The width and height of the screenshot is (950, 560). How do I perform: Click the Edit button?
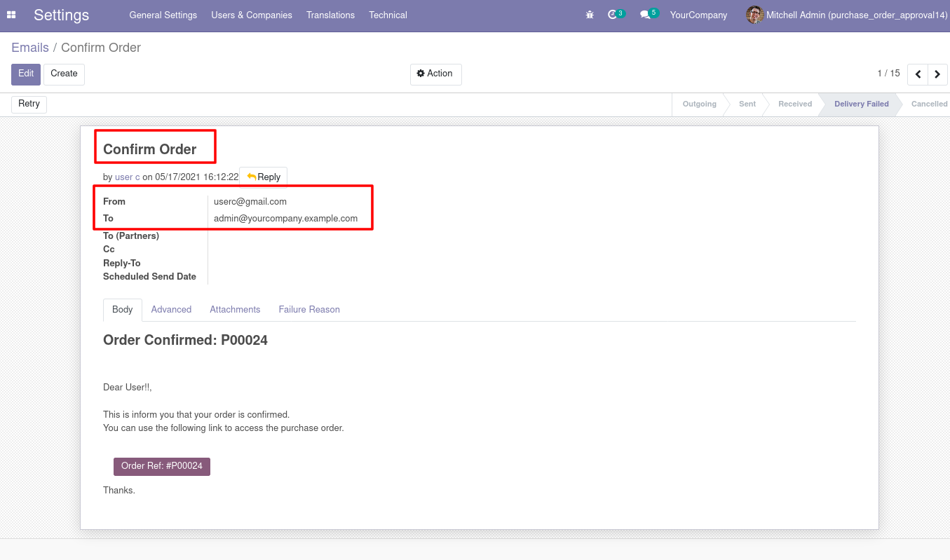click(x=26, y=74)
